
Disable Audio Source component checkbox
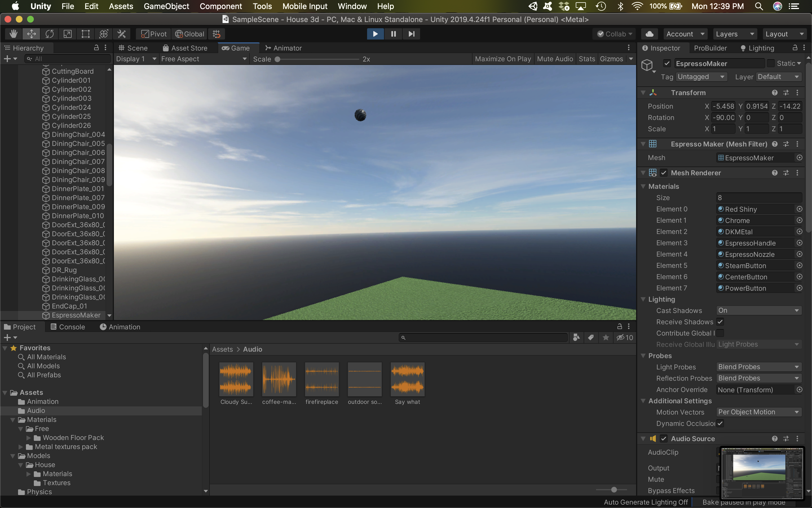(663, 439)
